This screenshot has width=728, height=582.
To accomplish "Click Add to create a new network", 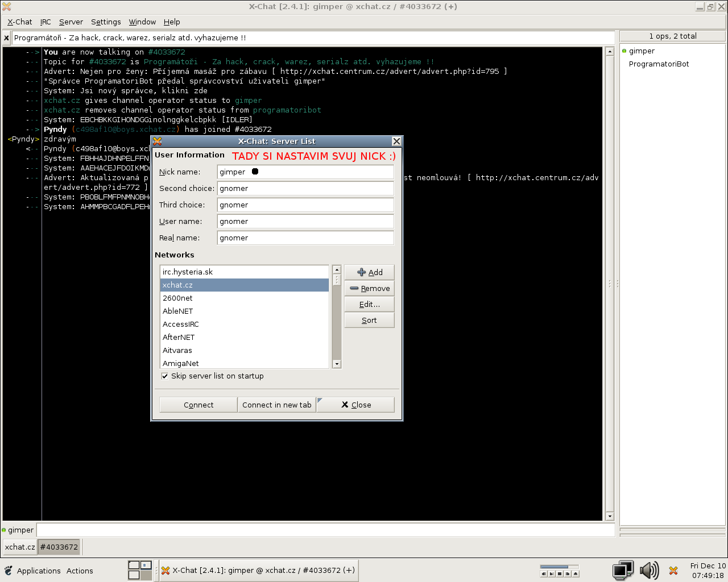I will click(369, 272).
